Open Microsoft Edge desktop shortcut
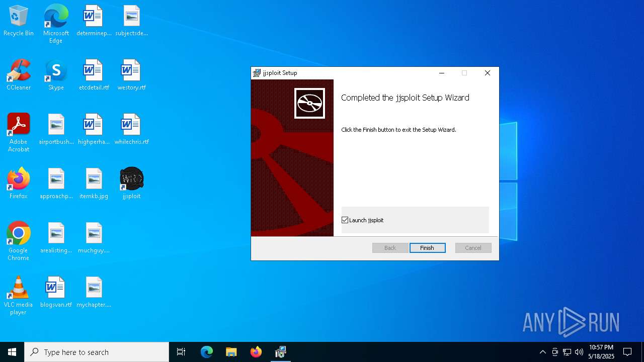 (x=56, y=24)
